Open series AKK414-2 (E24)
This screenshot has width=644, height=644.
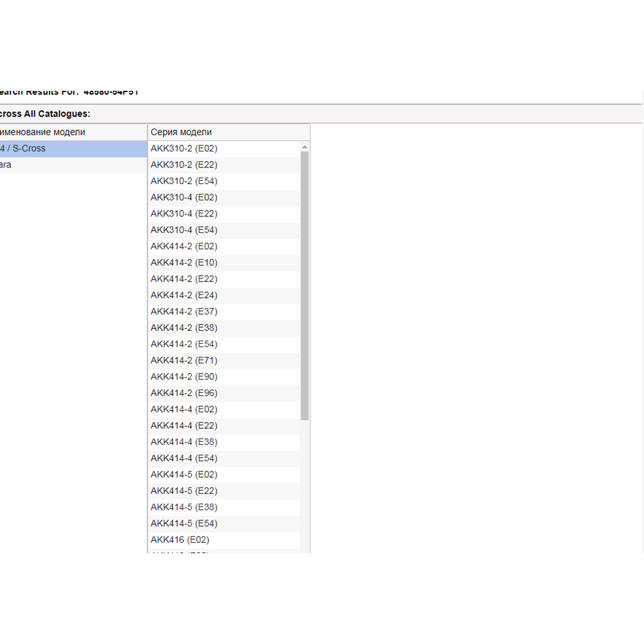184,295
